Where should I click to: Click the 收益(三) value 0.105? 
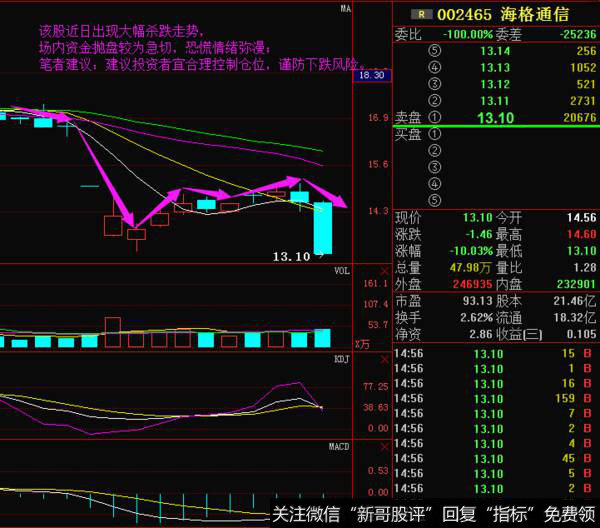[x=582, y=334]
